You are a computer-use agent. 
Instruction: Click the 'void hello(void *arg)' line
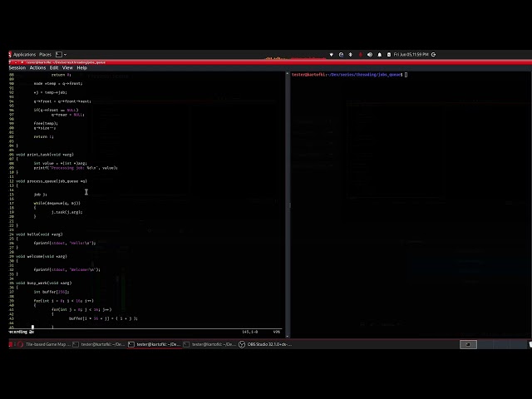[39, 234]
